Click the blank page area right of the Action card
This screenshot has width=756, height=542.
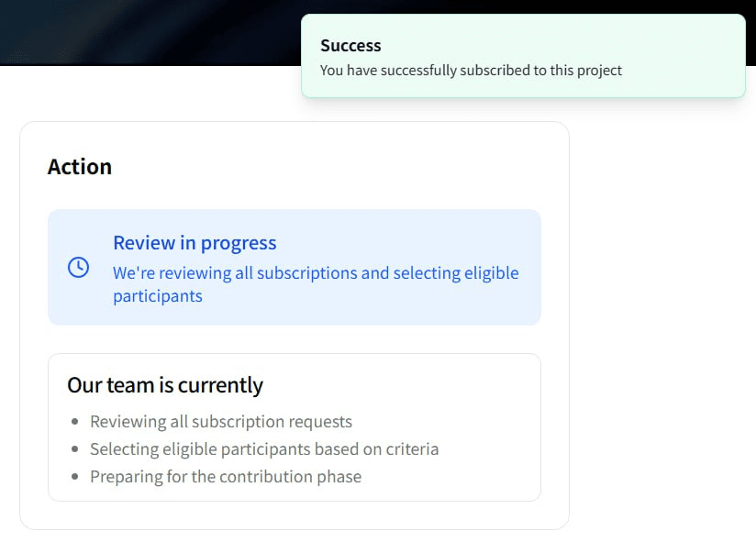[x=661, y=321]
